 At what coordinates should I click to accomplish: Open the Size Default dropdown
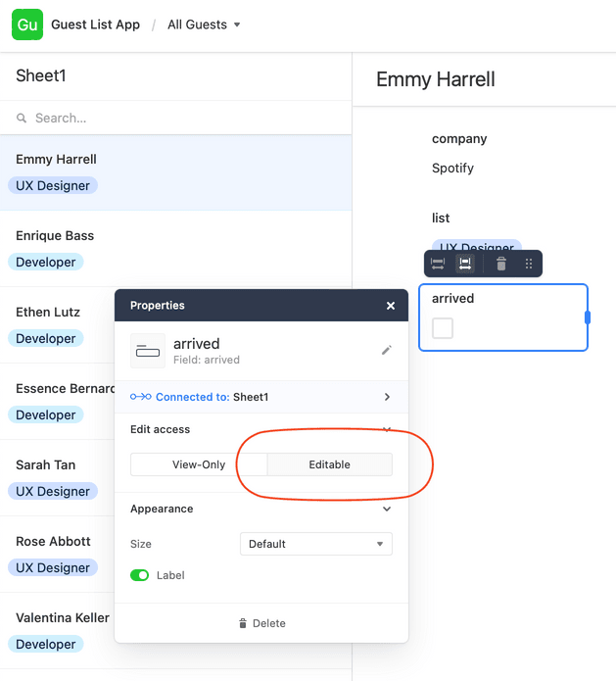(x=316, y=544)
